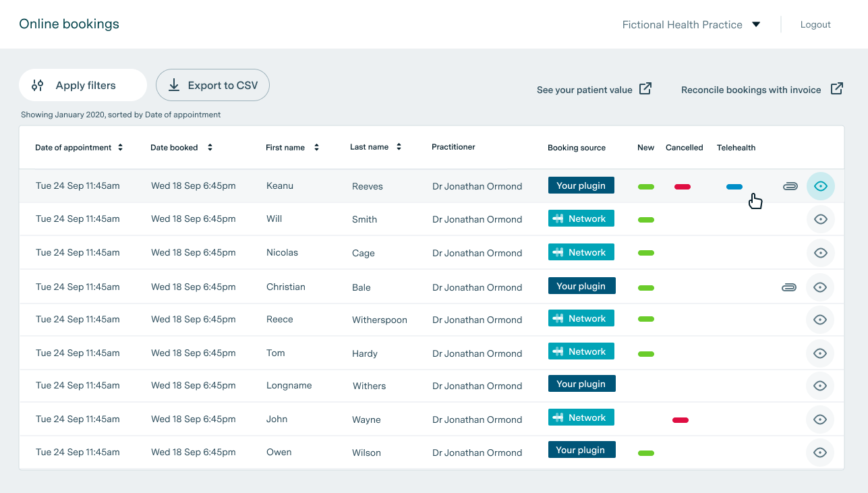Click the external link icon beside See your patient value

tap(645, 89)
